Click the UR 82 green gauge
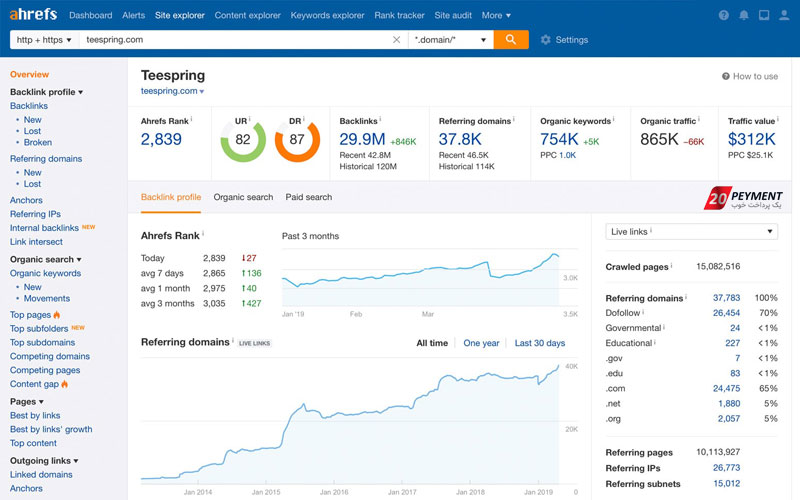The height and width of the screenshot is (500, 800). (x=243, y=140)
